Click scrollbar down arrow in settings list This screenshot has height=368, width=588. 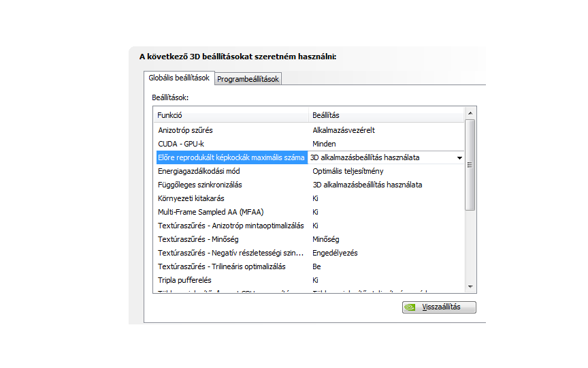pos(470,287)
